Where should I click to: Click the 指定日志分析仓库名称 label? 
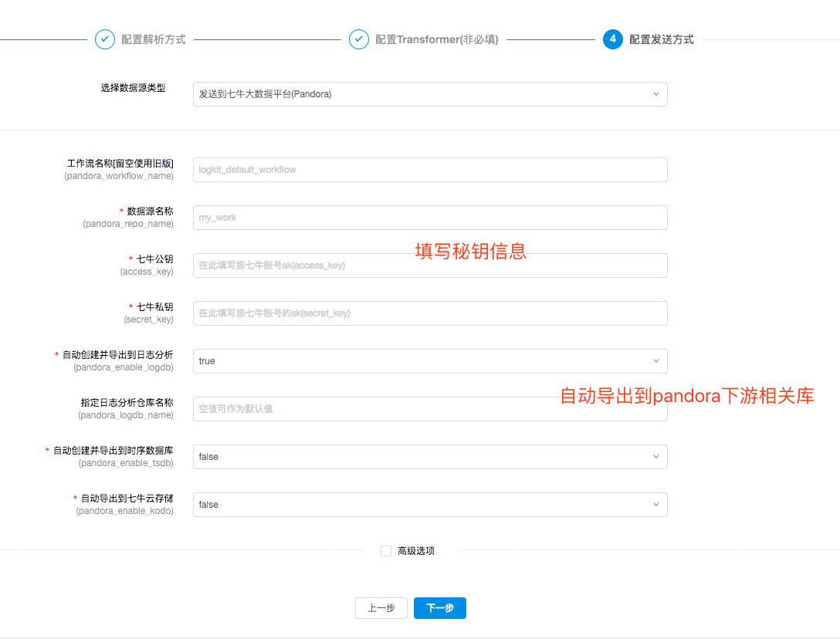pos(127,402)
